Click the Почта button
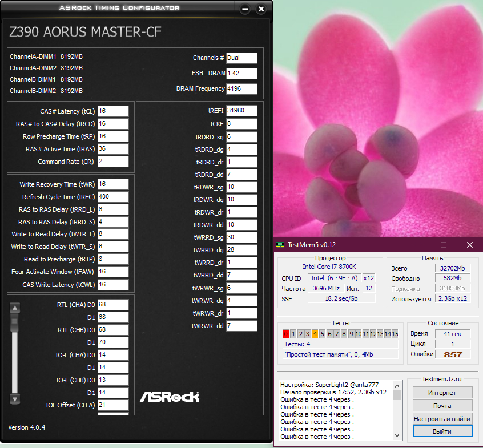The height and width of the screenshot is (448, 483). point(442,406)
